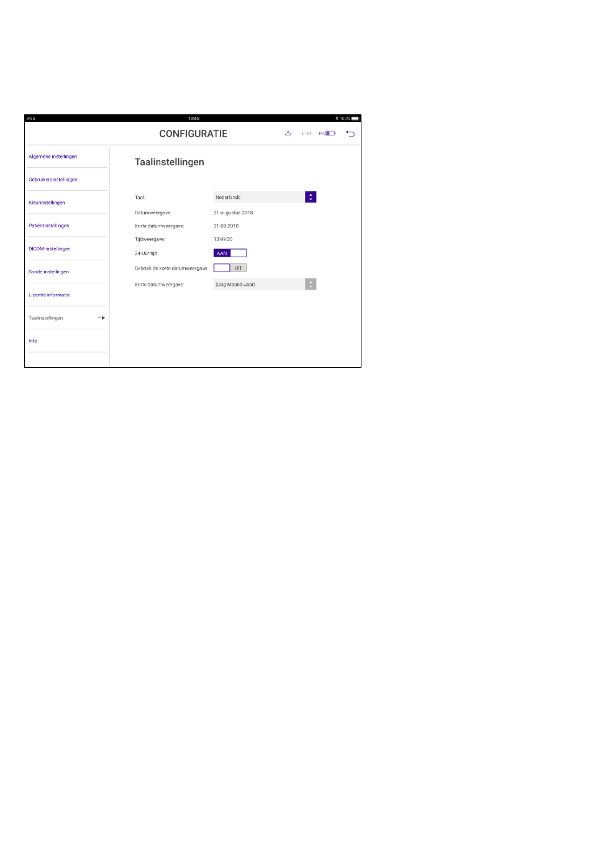This screenshot has width=590, height=868.
Task: Toggle Gebruik de korte datumweergave switch
Action: [x=230, y=268]
